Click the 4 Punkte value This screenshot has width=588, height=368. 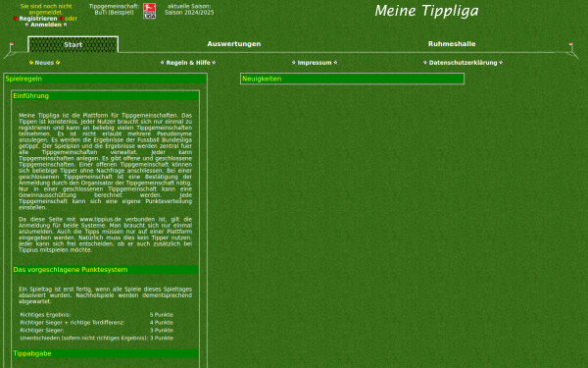click(x=162, y=323)
